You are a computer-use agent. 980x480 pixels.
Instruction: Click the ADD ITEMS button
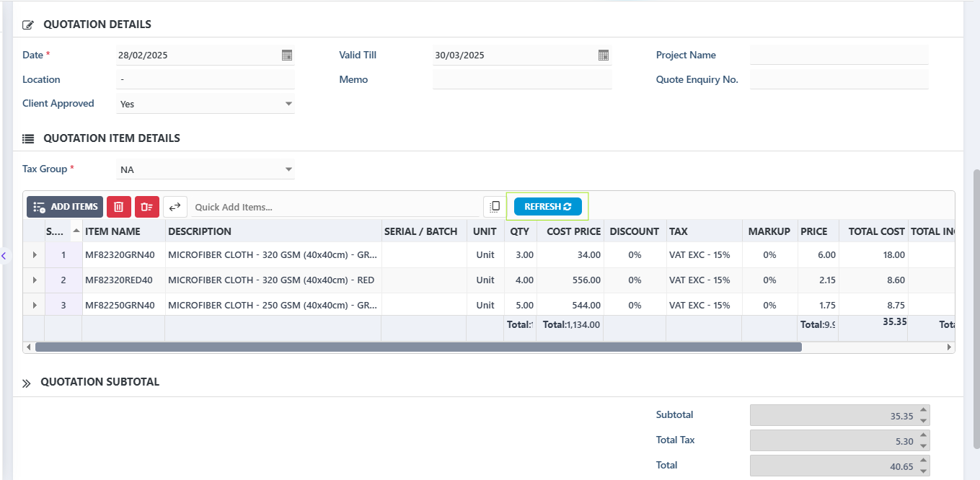point(65,207)
